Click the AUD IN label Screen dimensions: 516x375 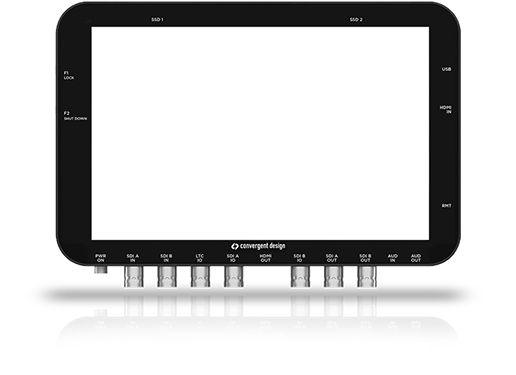point(393,258)
